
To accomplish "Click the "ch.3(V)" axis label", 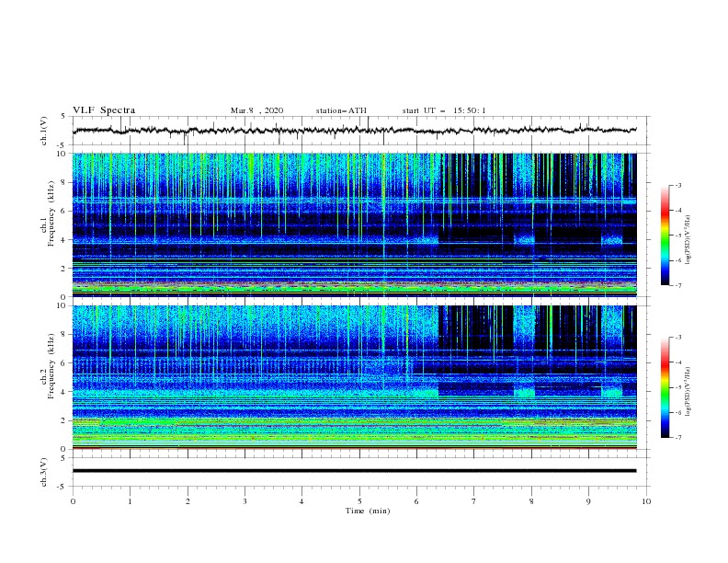I will (44, 472).
